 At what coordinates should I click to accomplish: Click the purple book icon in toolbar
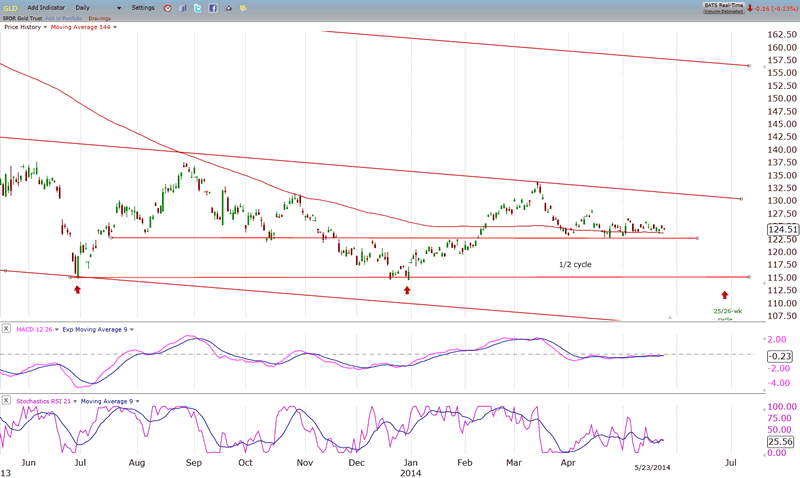(x=182, y=8)
